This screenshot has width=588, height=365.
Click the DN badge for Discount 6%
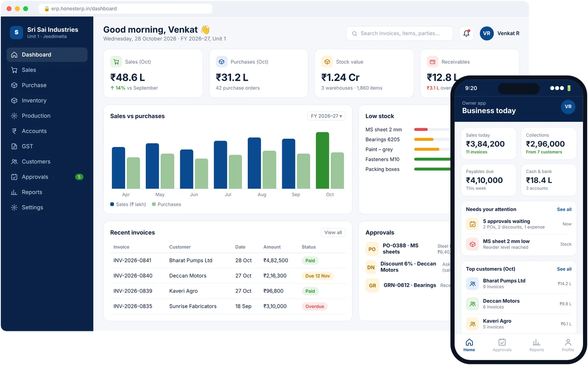coord(371,267)
